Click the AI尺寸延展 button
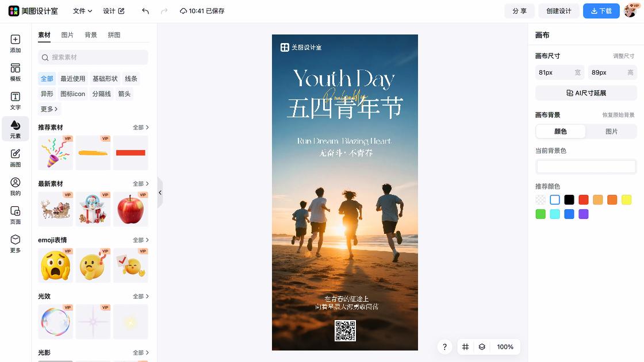 [586, 93]
